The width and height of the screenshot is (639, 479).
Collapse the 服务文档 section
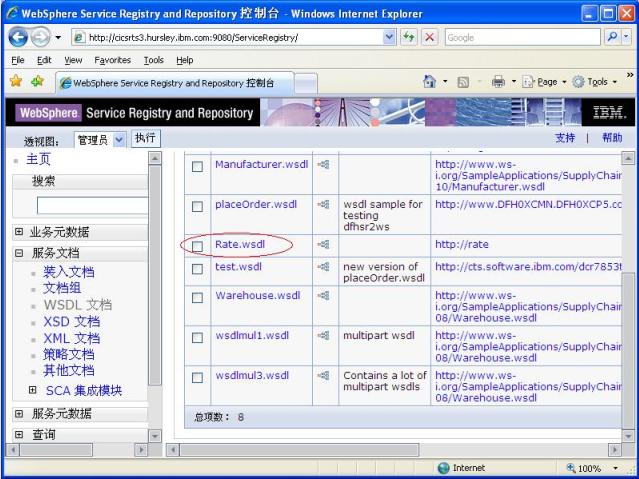coord(19,253)
